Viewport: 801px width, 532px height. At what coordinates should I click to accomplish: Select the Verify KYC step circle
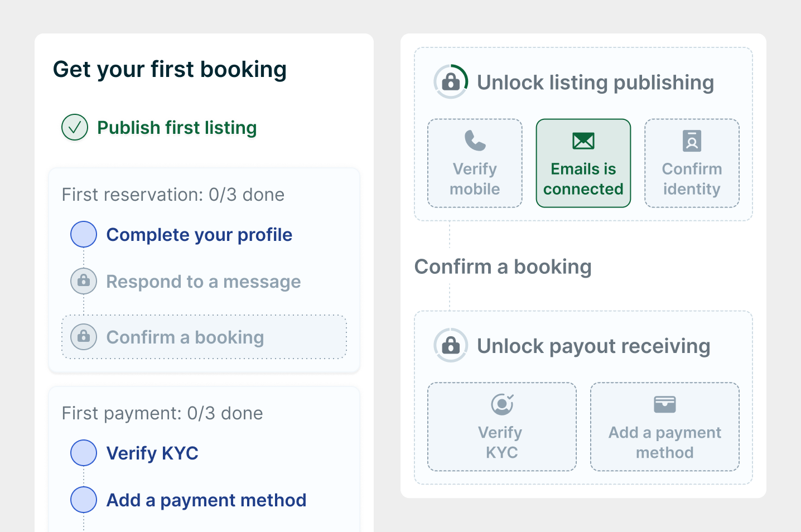(84, 453)
